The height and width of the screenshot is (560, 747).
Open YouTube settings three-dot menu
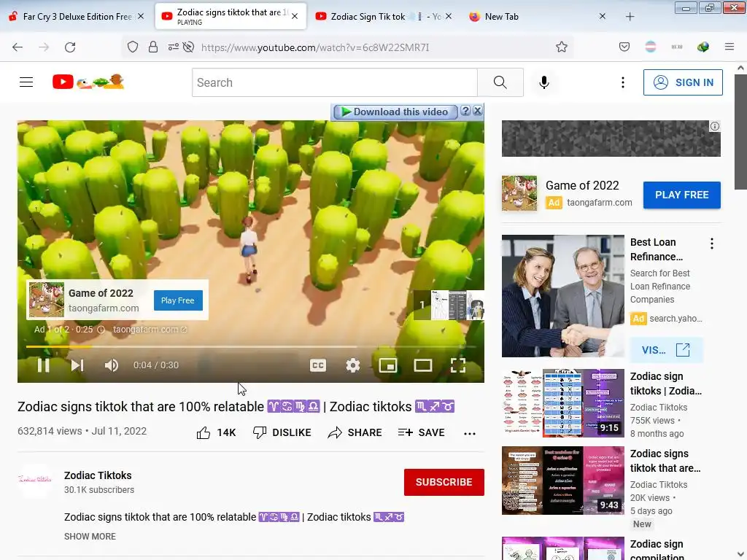tap(623, 82)
